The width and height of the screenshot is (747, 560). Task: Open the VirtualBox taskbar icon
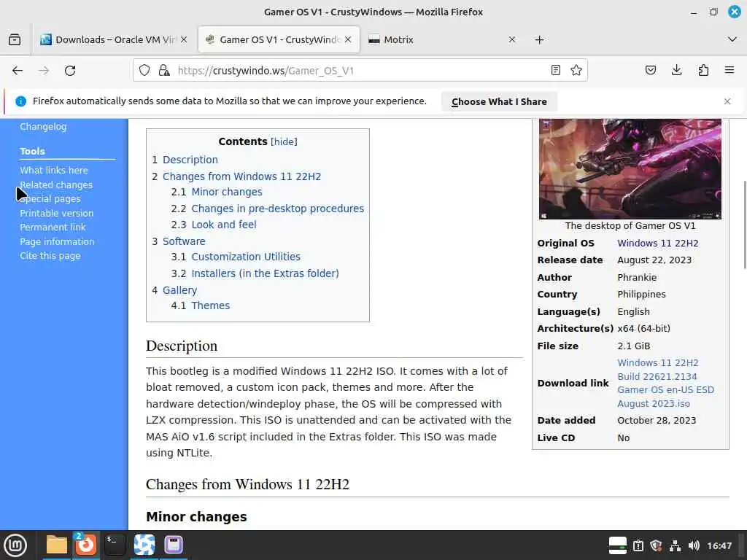point(144,545)
